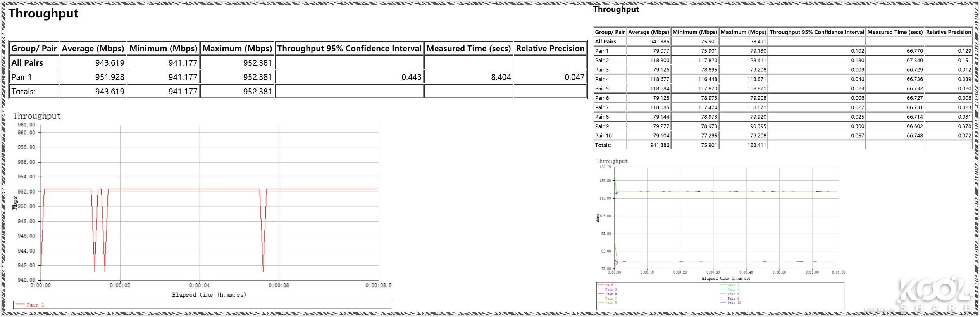Click the red Pair 1 legend swatch in left chart

(x=20, y=305)
